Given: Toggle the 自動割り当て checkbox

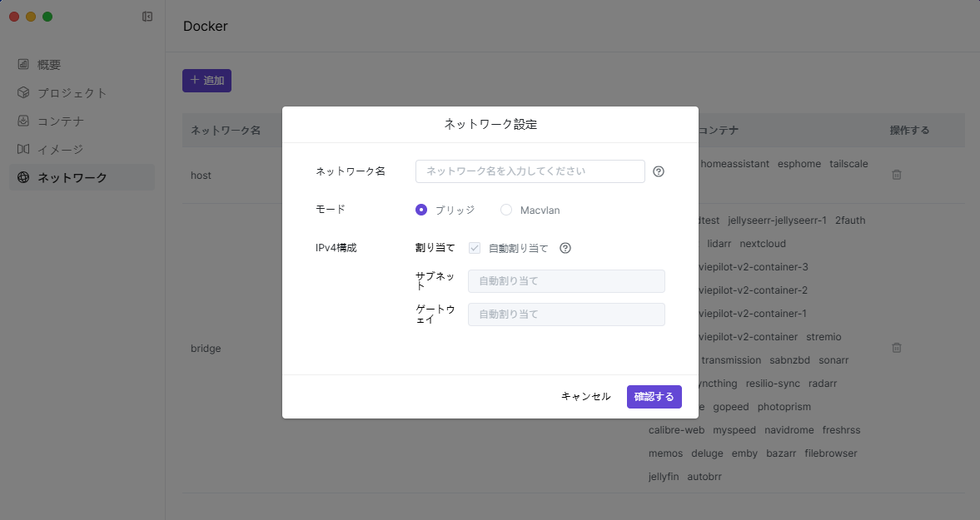Looking at the screenshot, I should tap(475, 248).
